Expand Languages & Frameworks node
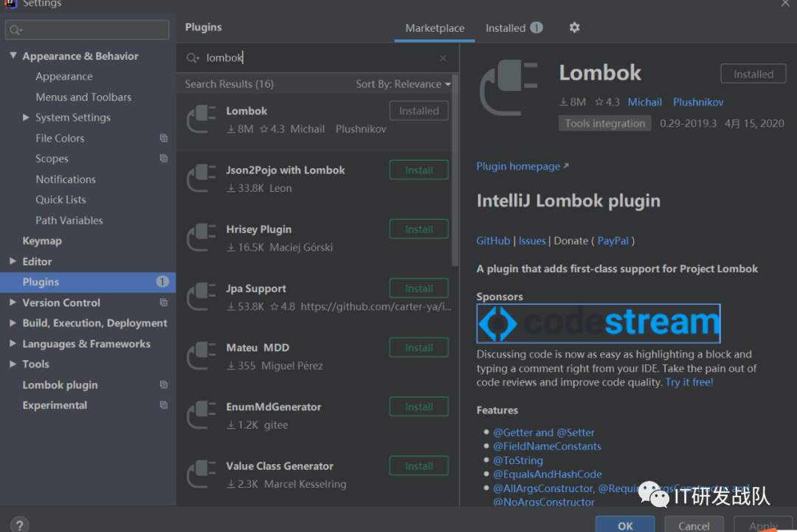This screenshot has height=532, width=797. (13, 344)
